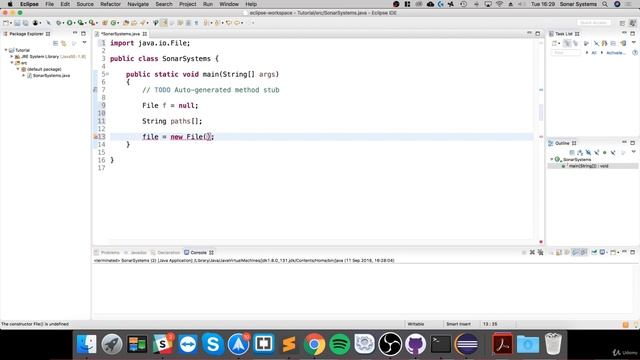Toggle Sort alphabetically in Outline
This screenshot has height=360, width=640.
580,153
